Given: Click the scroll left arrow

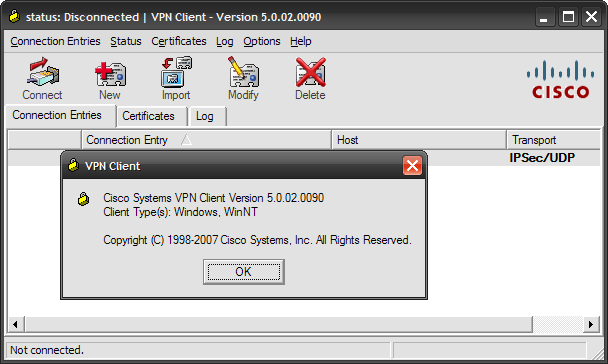Looking at the screenshot, I should click(16, 324).
